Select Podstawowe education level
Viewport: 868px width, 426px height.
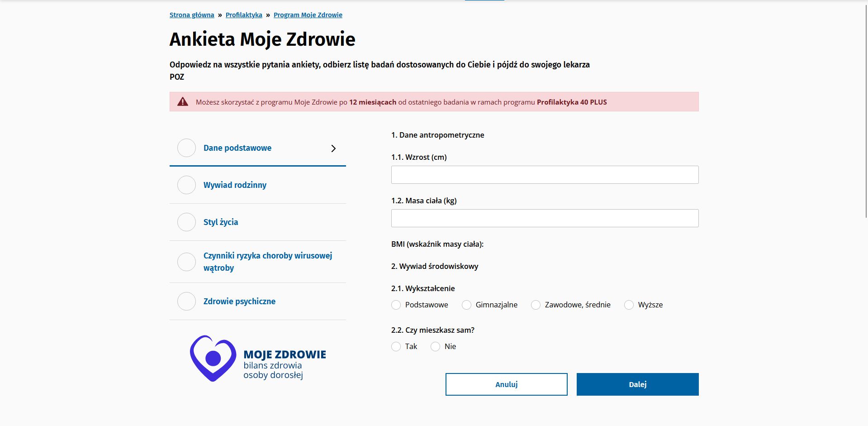[396, 305]
